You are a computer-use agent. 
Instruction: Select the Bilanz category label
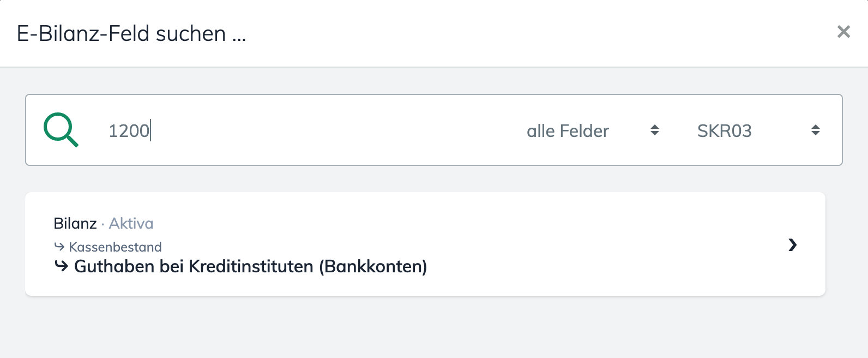pyautogui.click(x=74, y=223)
